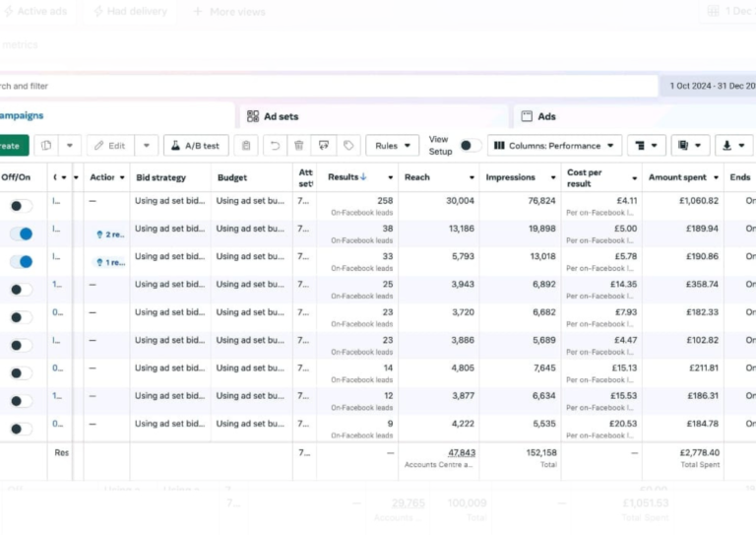Switch to the Ad sets tab
This screenshot has width=756, height=535.
281,116
